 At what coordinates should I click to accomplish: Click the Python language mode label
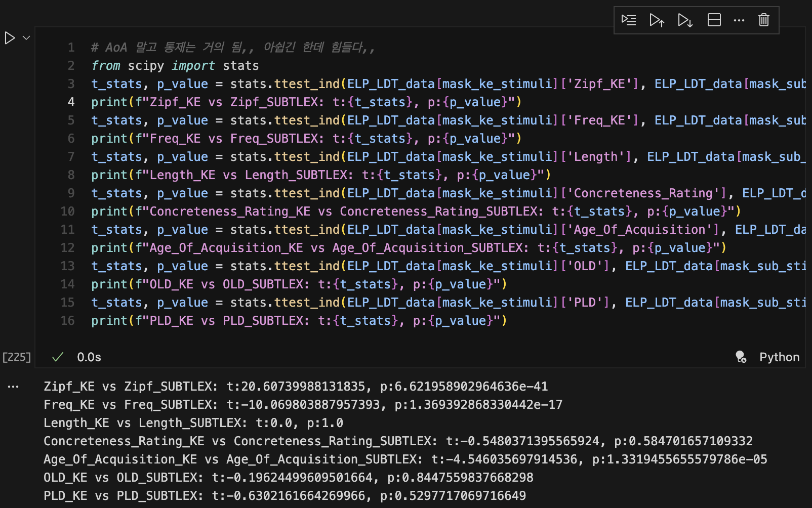779,357
